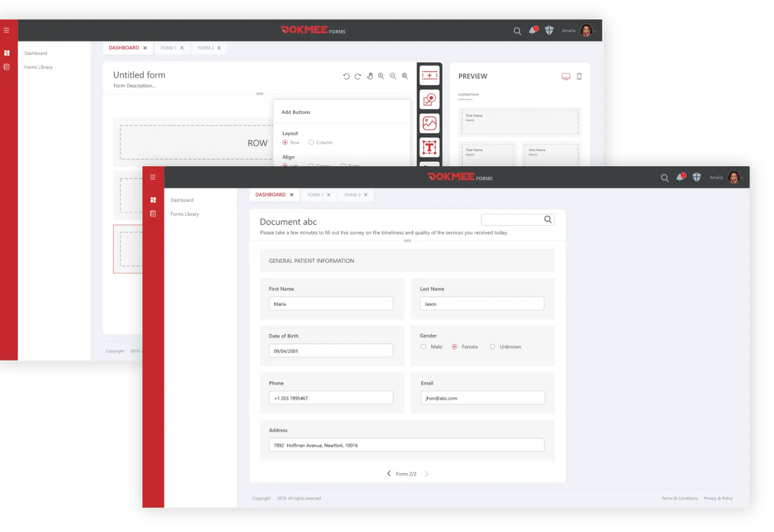This screenshot has width=774, height=532.
Task: Open the Privacy & Policy link
Action: [718, 498]
